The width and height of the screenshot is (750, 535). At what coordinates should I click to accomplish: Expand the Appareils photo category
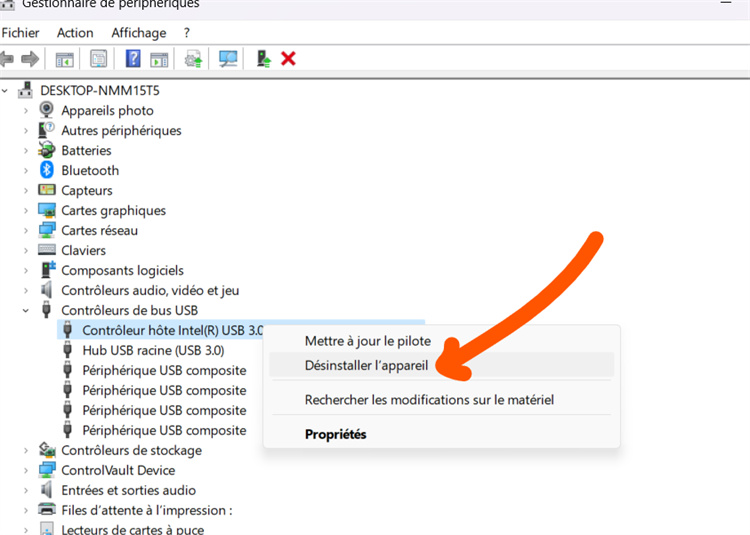(x=26, y=110)
